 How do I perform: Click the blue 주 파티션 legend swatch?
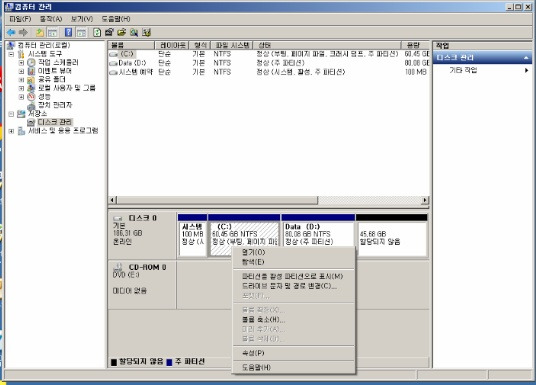(169, 362)
